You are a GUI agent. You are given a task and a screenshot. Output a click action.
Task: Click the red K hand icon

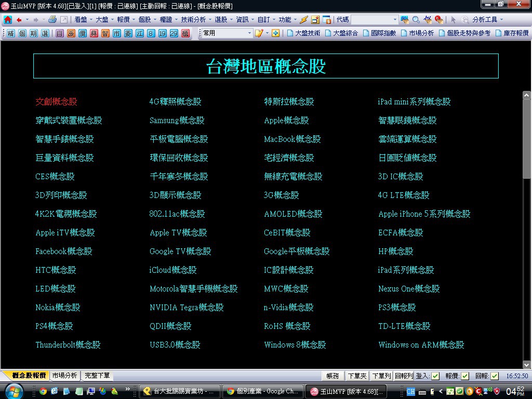pos(438,20)
